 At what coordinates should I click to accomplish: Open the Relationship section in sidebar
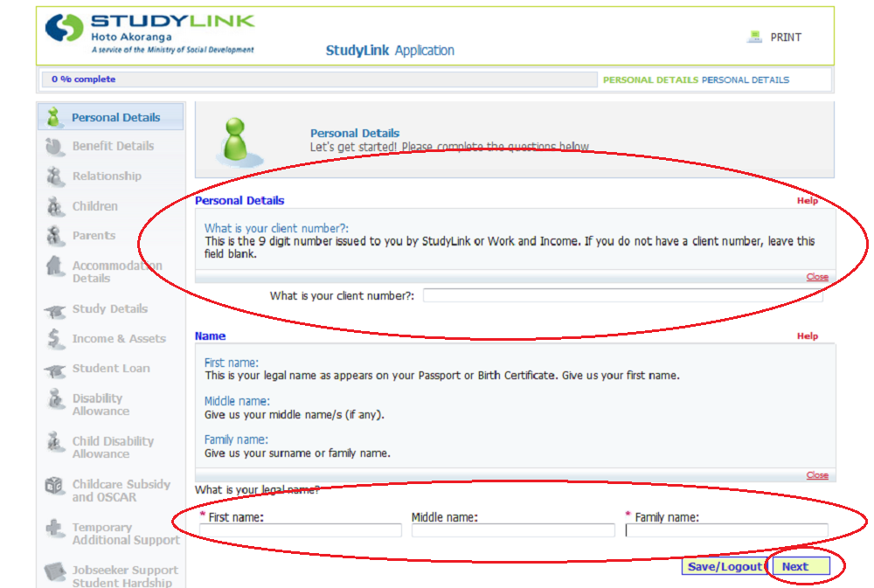(x=106, y=176)
